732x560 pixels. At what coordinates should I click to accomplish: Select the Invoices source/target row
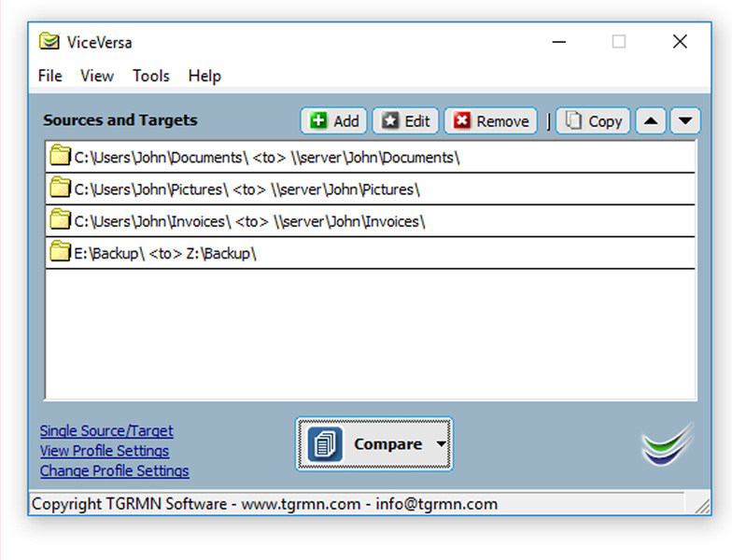pos(370,221)
